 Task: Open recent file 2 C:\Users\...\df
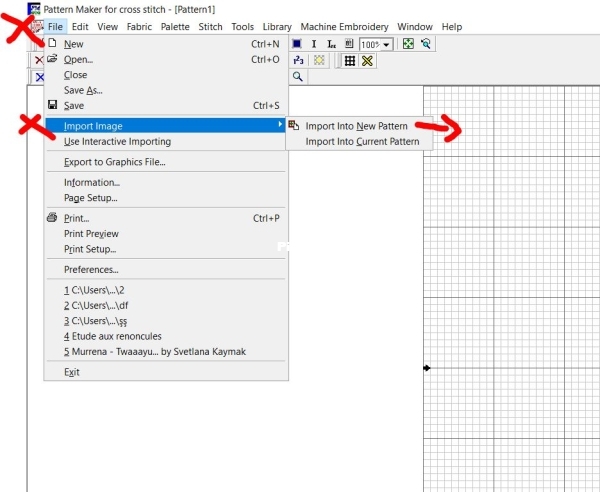[x=166, y=305]
